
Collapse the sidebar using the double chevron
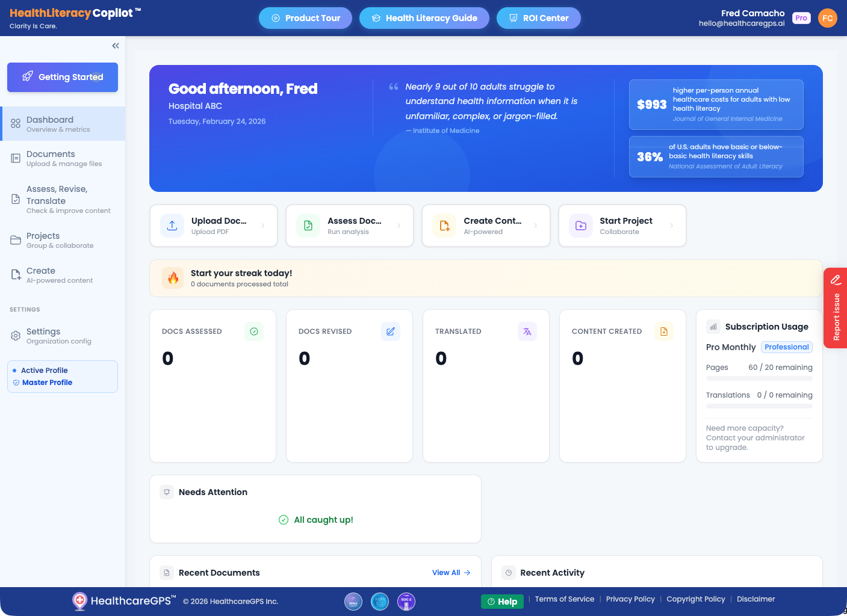[115, 45]
